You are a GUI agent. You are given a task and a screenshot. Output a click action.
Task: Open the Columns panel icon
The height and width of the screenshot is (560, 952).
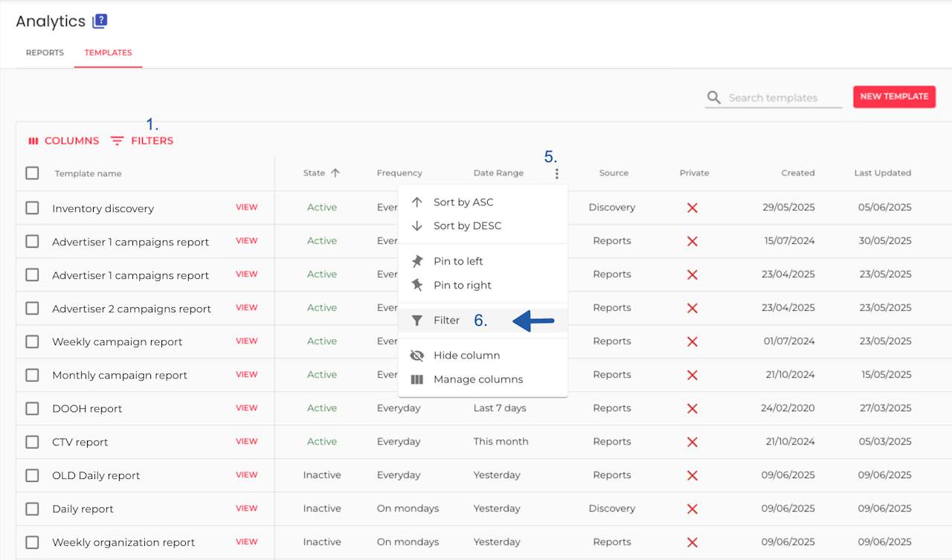(x=33, y=141)
